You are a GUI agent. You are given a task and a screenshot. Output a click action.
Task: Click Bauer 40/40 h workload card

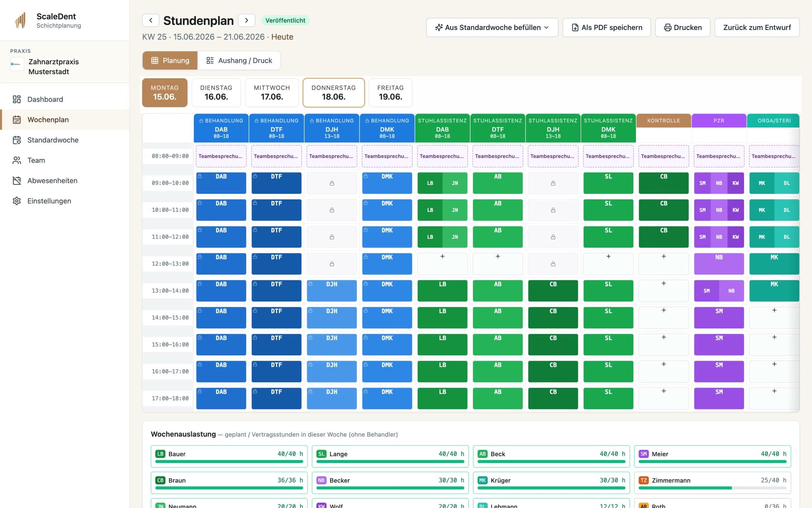(x=229, y=456)
